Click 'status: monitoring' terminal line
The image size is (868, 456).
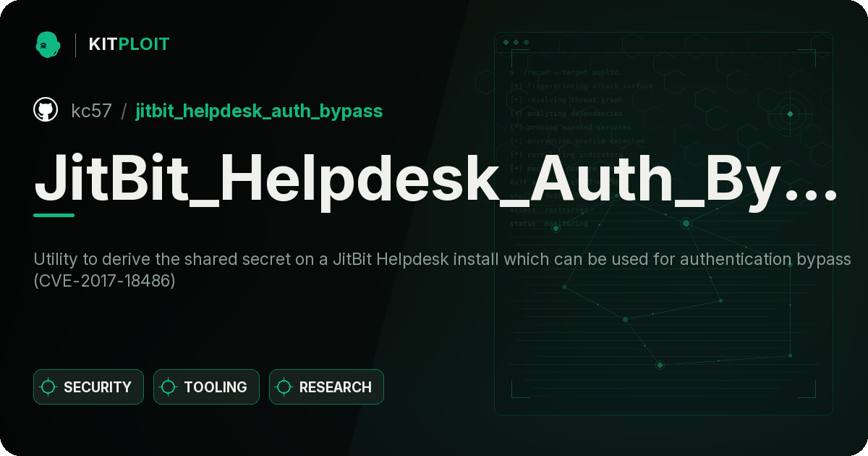(x=549, y=224)
